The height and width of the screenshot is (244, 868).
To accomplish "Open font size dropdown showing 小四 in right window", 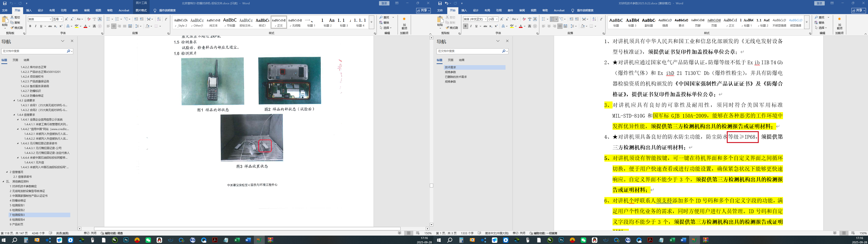I will point(497,19).
